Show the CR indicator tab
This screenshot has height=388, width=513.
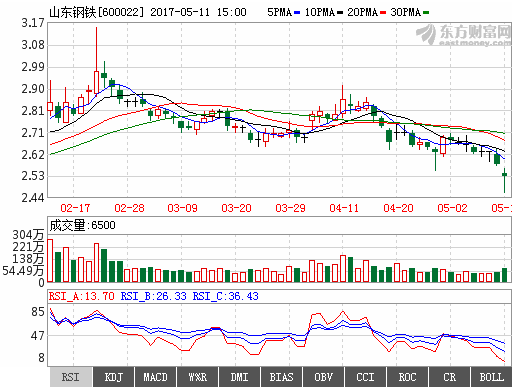tap(449, 377)
